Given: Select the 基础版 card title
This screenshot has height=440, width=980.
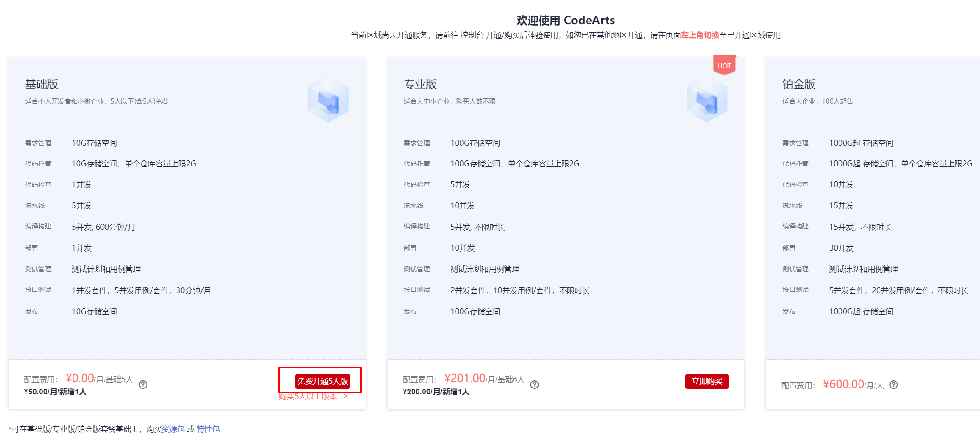Looking at the screenshot, I should (x=42, y=84).
